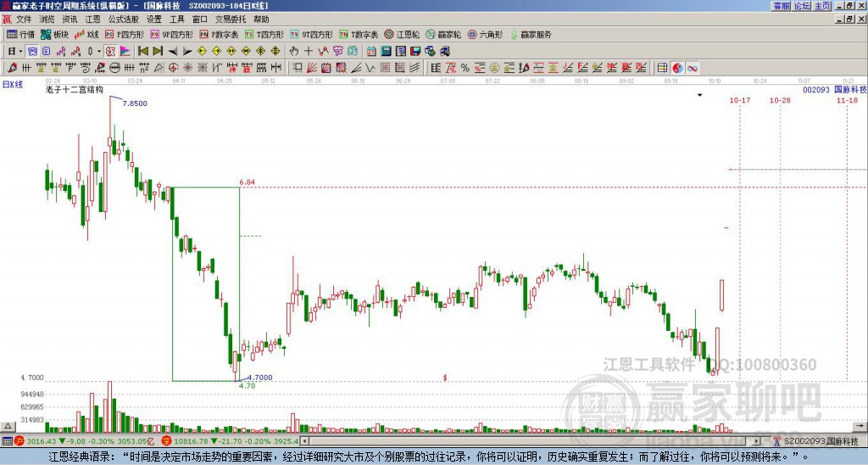Open the P四方形 tool
This screenshot has height=465, width=868.
click(x=124, y=34)
